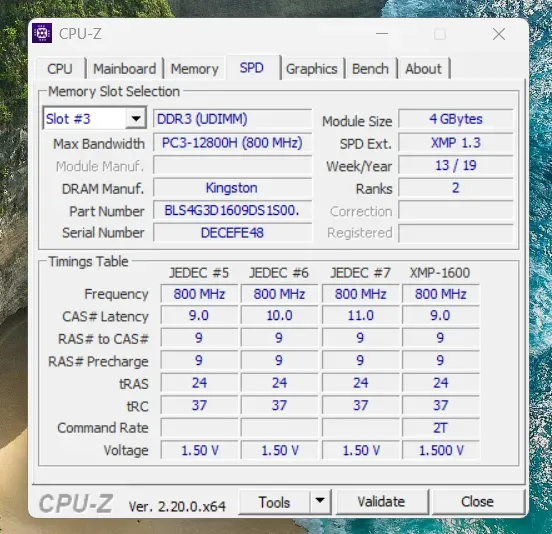Click the Ranks value 2
Image resolution: width=552 pixels, height=534 pixels.
(x=456, y=188)
